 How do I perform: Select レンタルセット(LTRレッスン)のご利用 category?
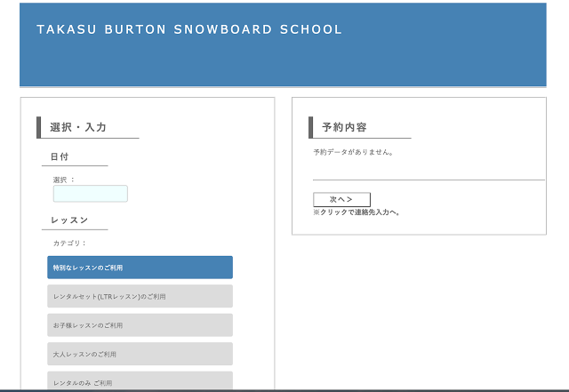(x=140, y=296)
